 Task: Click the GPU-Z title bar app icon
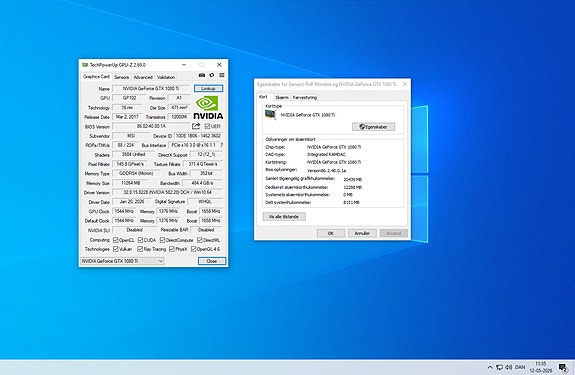[85, 65]
